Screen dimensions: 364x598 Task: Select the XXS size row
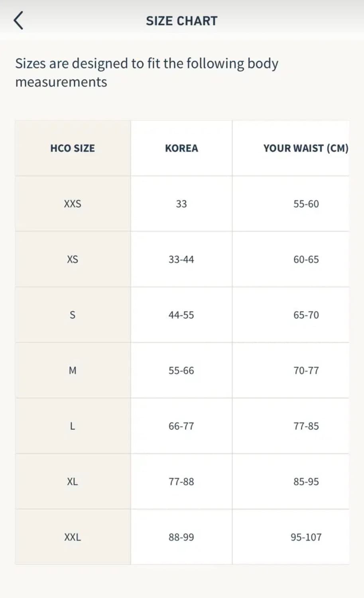73,204
